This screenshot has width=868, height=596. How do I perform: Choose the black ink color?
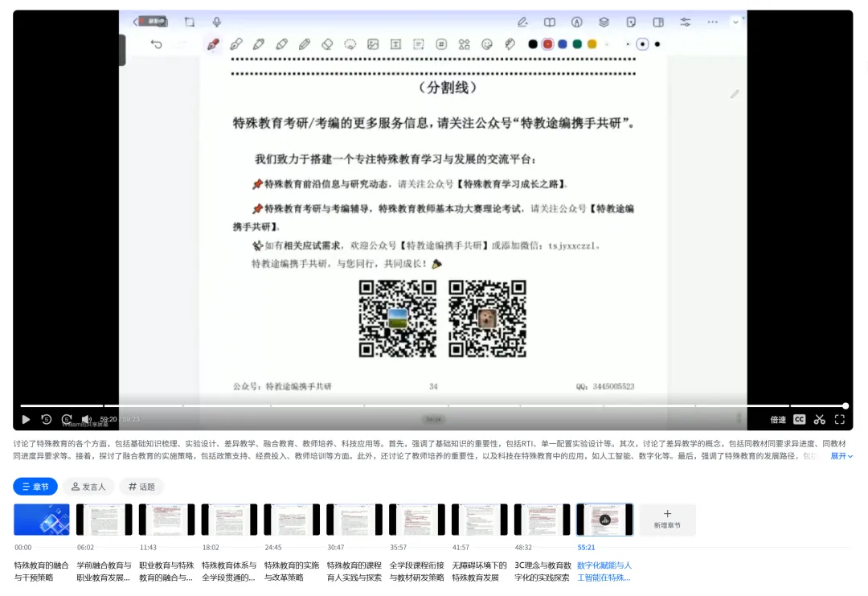pos(533,44)
